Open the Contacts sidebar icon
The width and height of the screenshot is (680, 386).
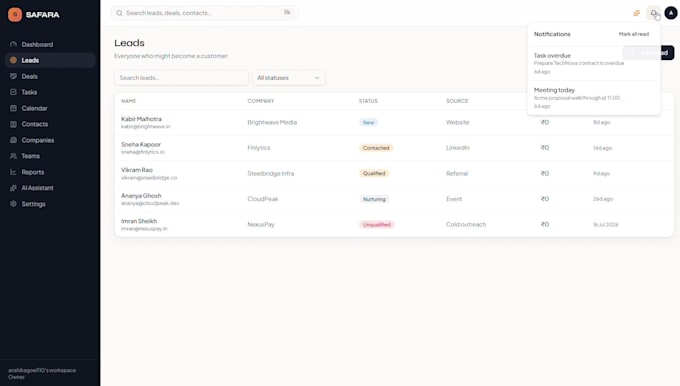point(13,124)
